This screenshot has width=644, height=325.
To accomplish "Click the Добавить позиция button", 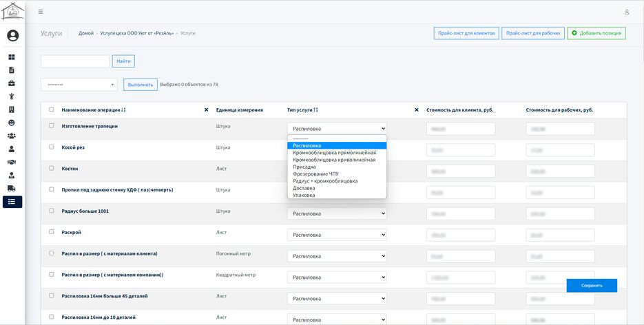I will [596, 33].
